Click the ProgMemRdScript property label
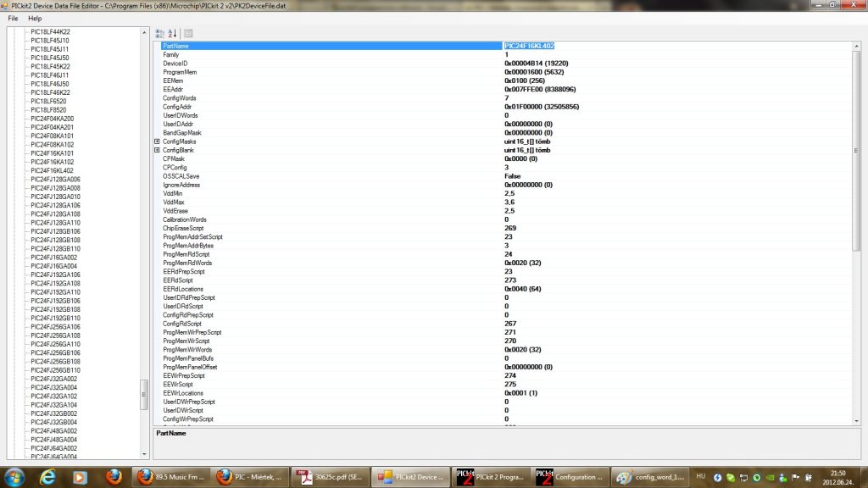The image size is (868, 488). click(x=186, y=254)
